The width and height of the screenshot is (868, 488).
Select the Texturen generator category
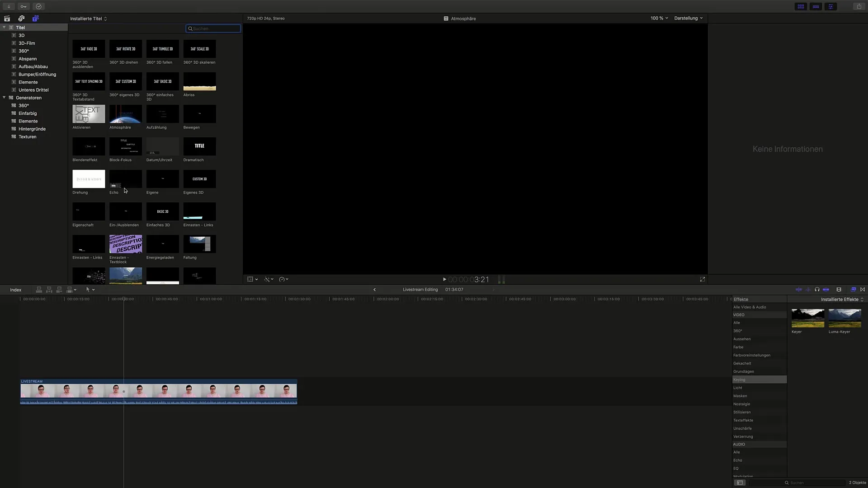tap(27, 137)
